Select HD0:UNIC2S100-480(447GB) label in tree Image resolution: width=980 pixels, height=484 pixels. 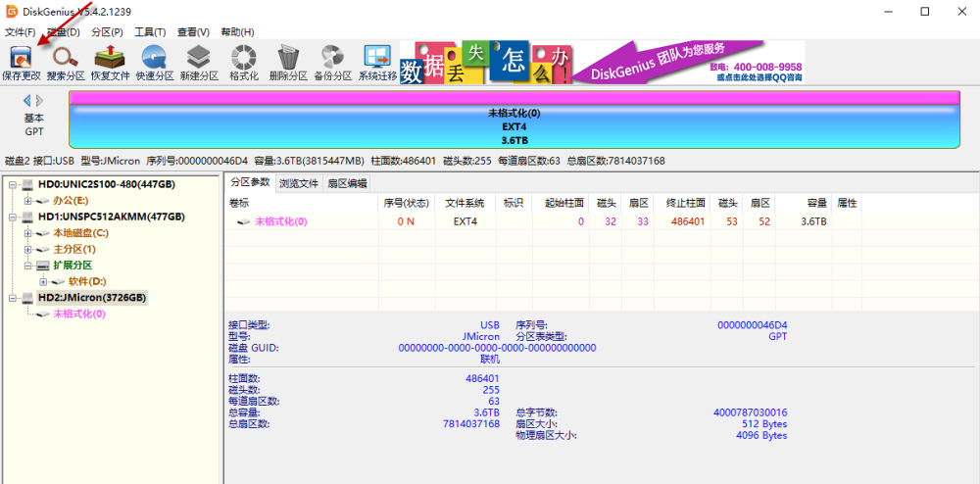tap(106, 184)
